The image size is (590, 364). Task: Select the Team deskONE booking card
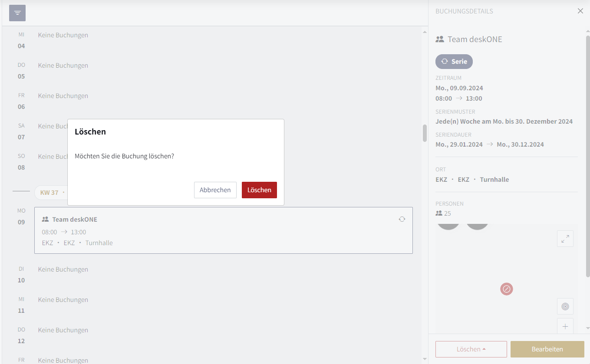pos(224,230)
